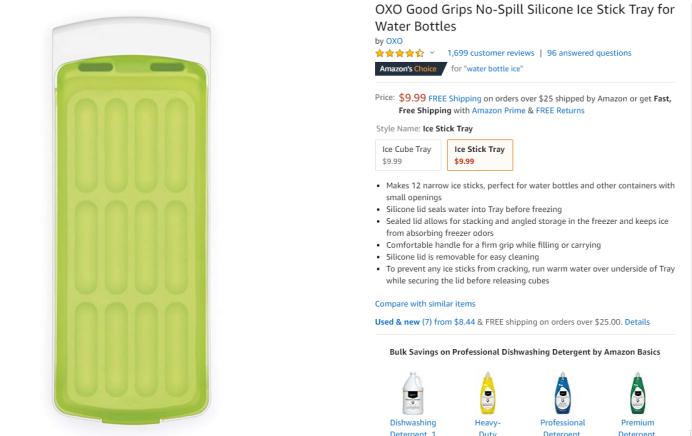Click the FREE Shipping link beside the price
Viewport: 692px width, 436px height.
(455, 99)
